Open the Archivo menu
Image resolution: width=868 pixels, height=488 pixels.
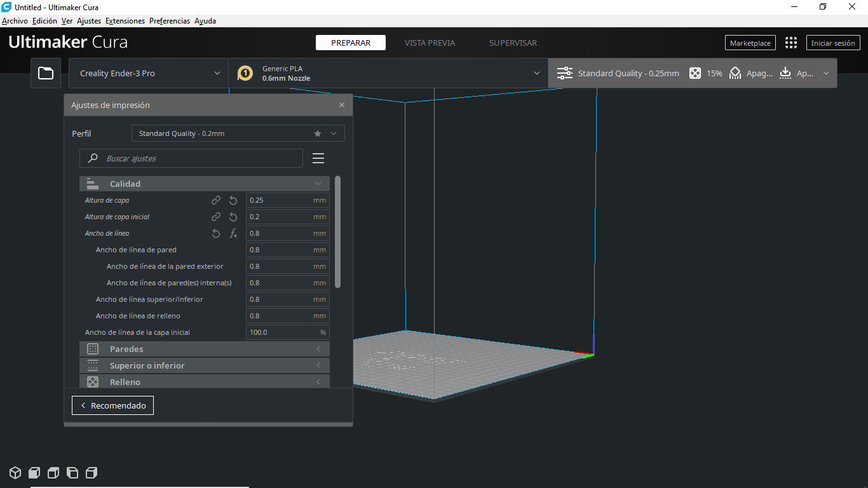click(x=15, y=21)
